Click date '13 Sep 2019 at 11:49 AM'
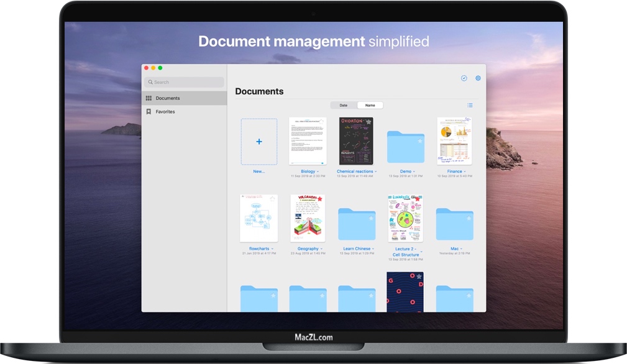627x364 pixels. 355,176
